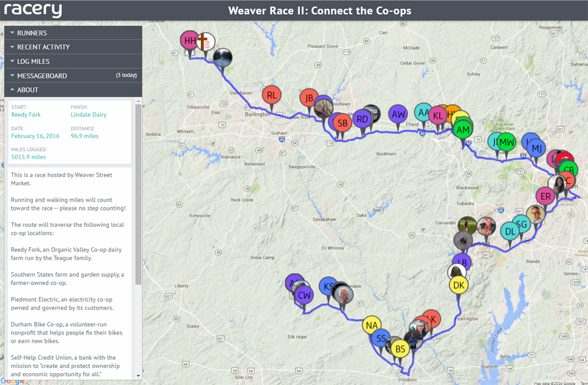The height and width of the screenshot is (385, 588).
Task: Open the Reedy Fork start link
Action: click(26, 115)
